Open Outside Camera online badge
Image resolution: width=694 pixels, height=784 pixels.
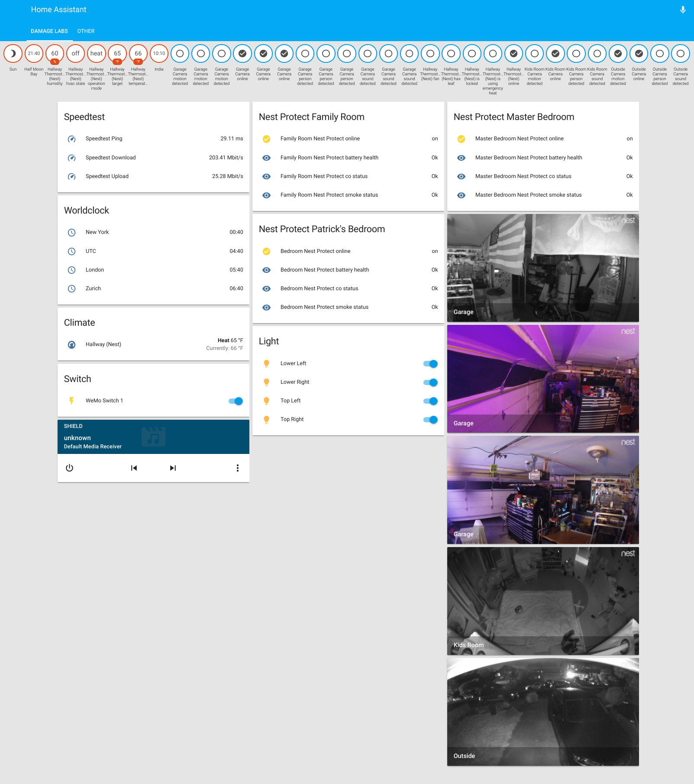coord(639,54)
